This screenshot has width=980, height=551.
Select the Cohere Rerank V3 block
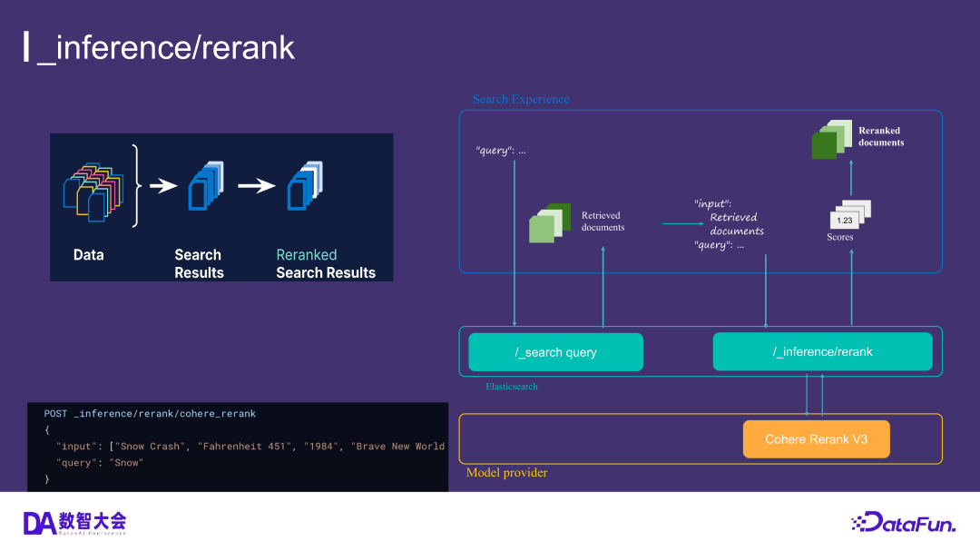(x=816, y=438)
